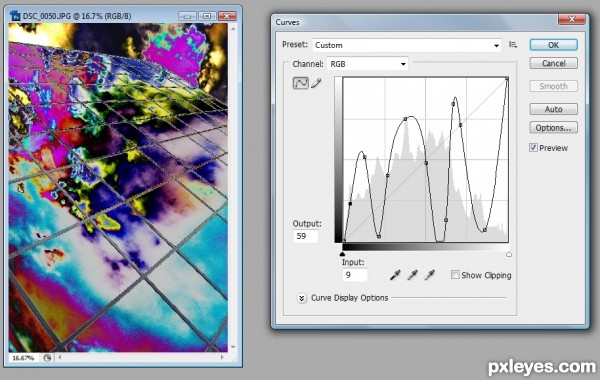Expand Curve Display Options
600x380 pixels.
(302, 298)
